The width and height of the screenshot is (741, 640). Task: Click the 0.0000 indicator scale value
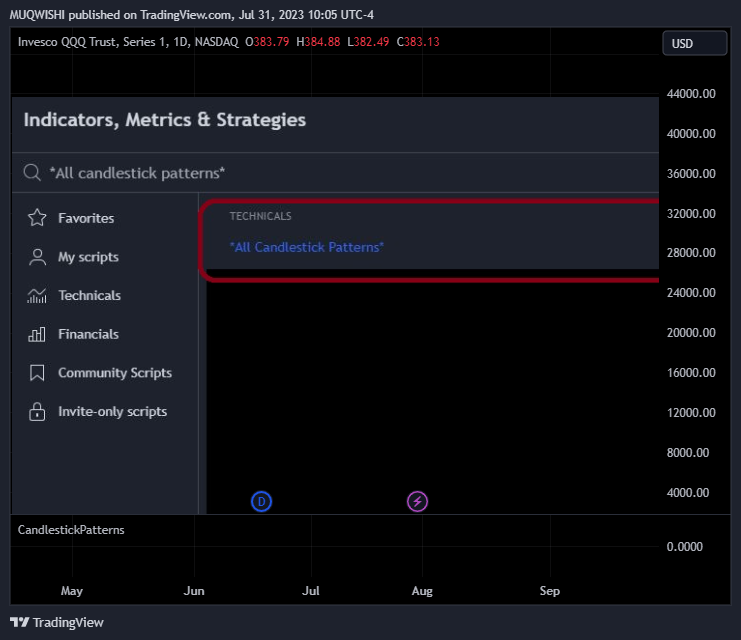(x=684, y=547)
